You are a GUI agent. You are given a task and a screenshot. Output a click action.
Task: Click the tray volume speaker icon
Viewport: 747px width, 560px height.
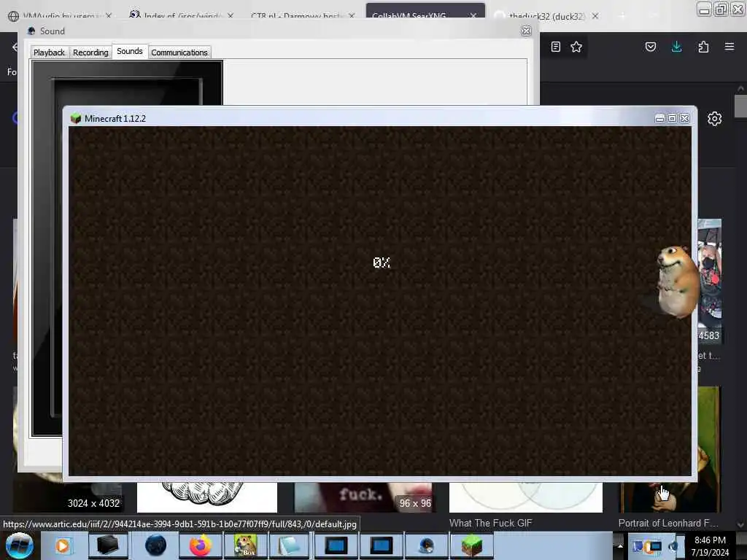point(673,546)
